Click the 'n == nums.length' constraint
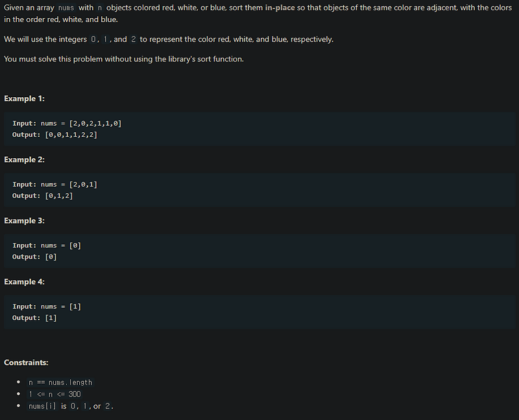 click(x=60, y=382)
